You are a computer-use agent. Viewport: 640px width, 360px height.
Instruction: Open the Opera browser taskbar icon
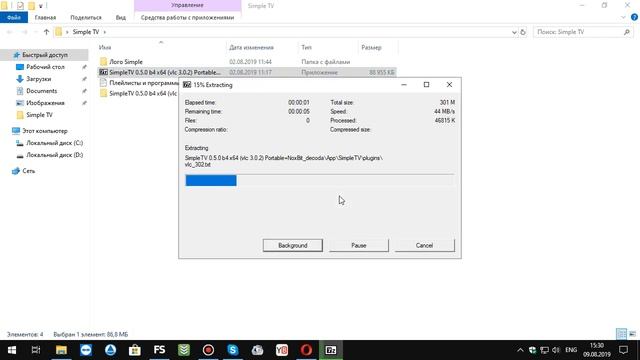pyautogui.click(x=306, y=350)
